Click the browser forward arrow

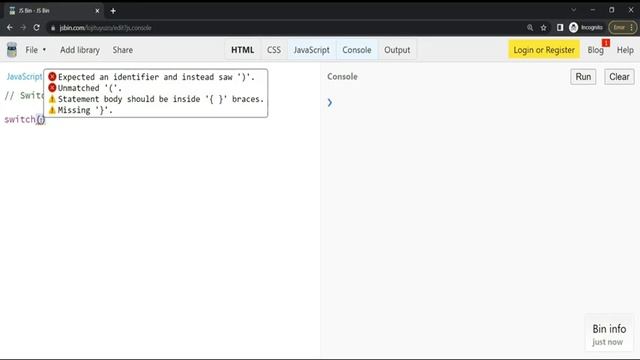(x=23, y=27)
